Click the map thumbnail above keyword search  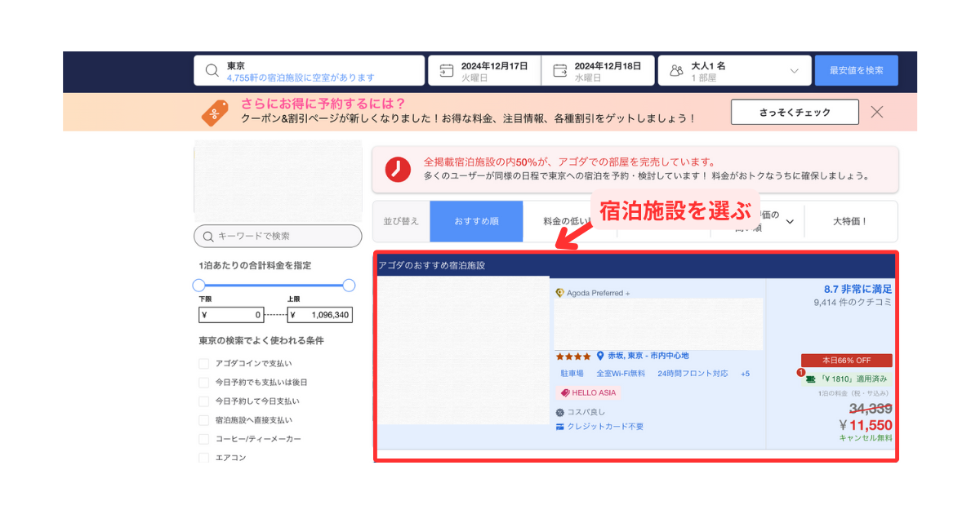[278, 181]
